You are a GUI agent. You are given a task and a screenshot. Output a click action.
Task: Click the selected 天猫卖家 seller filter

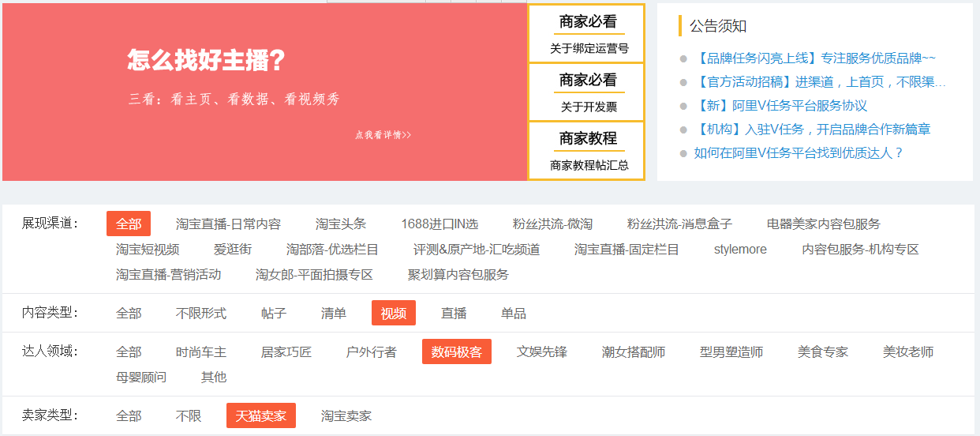point(261,416)
